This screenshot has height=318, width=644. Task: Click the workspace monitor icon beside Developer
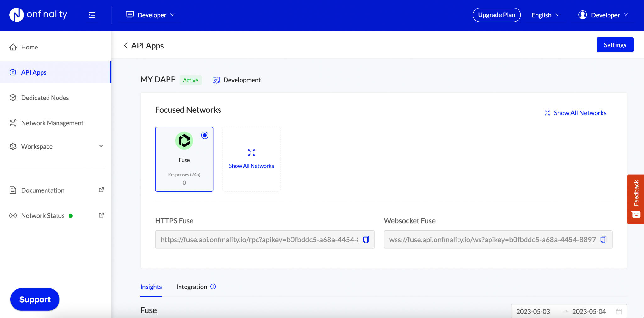point(130,15)
